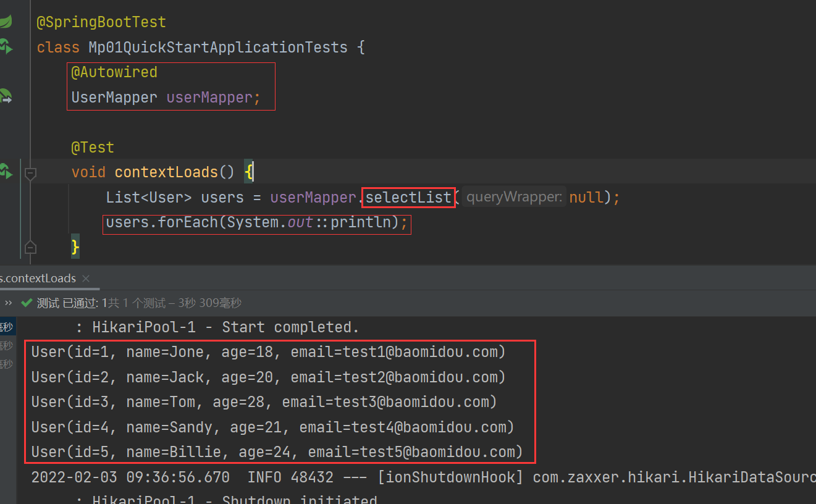Collapse the test duration entries in left panel
The height and width of the screenshot is (504, 816).
click(6, 346)
